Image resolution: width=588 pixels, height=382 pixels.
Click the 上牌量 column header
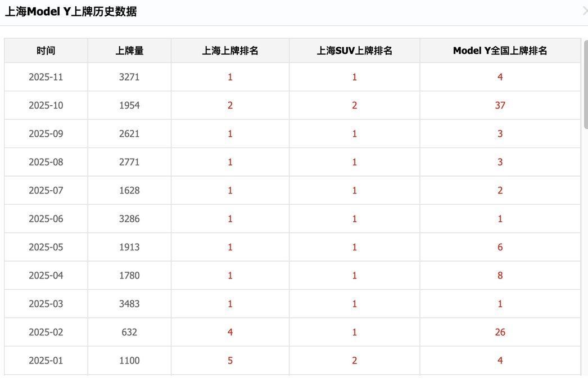pos(129,51)
